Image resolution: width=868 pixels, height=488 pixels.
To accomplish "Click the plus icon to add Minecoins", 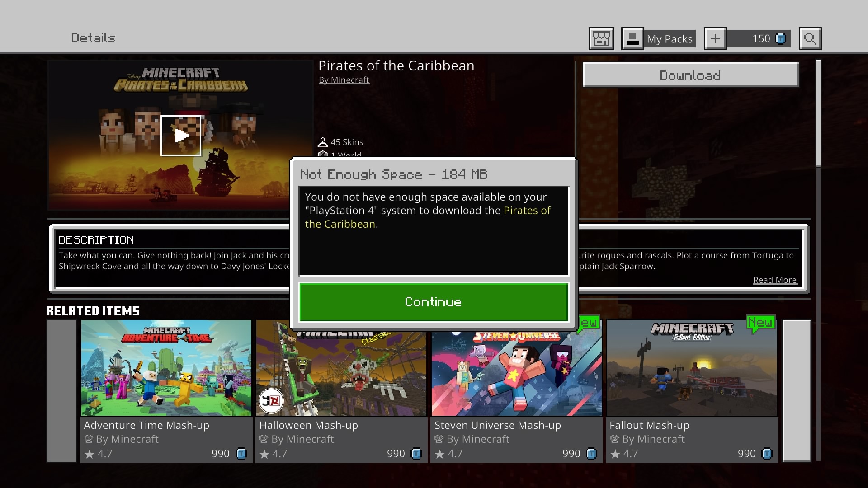I will pyautogui.click(x=715, y=38).
